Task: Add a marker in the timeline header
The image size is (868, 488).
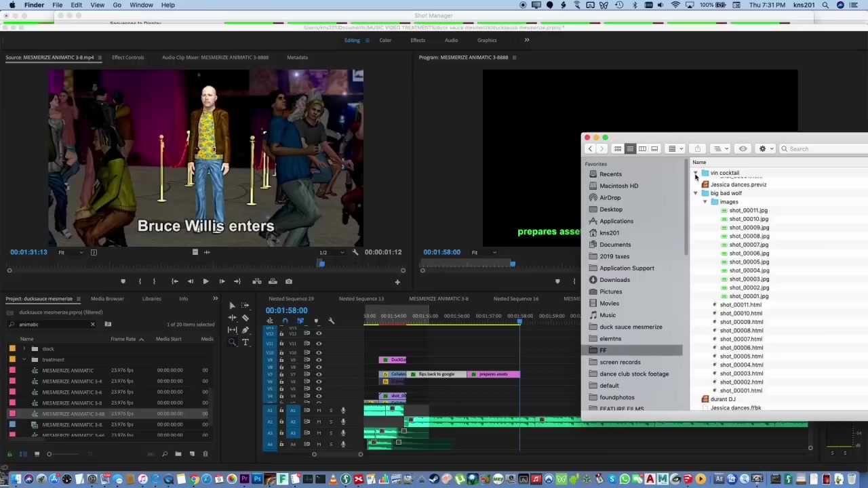Action: (x=316, y=321)
